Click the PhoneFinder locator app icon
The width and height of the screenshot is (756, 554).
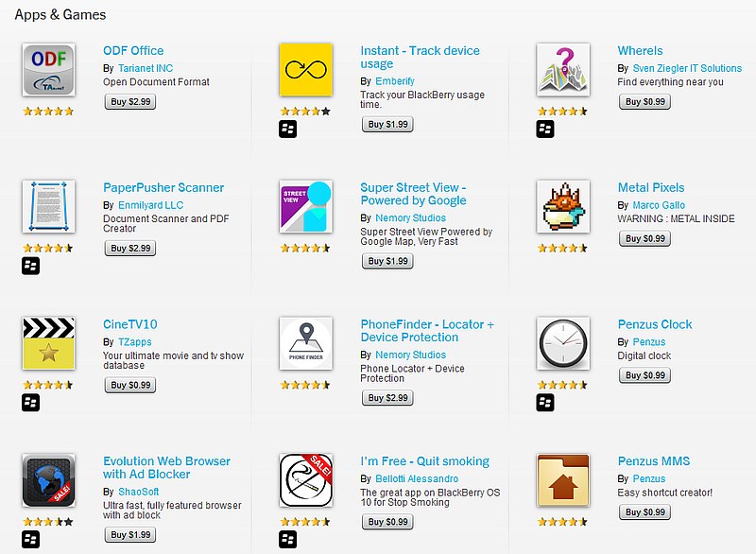pyautogui.click(x=305, y=344)
